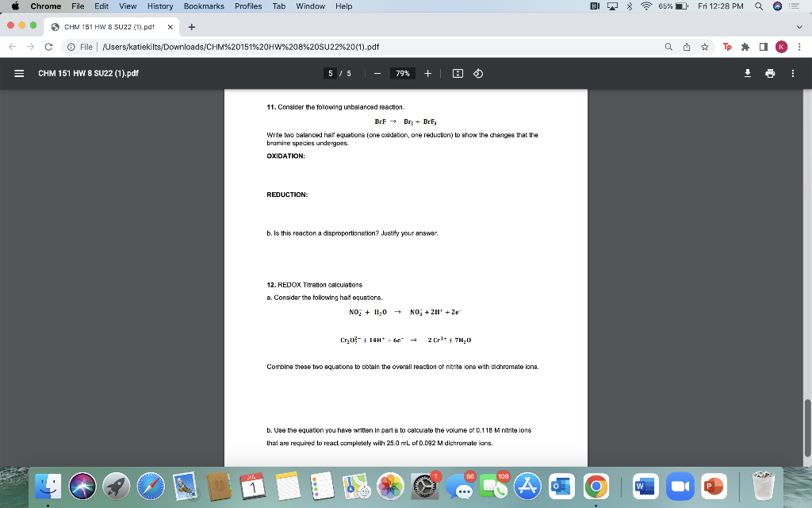Image resolution: width=812 pixels, height=508 pixels.
Task: Launch Microsoft Word from the Dock
Action: (644, 487)
